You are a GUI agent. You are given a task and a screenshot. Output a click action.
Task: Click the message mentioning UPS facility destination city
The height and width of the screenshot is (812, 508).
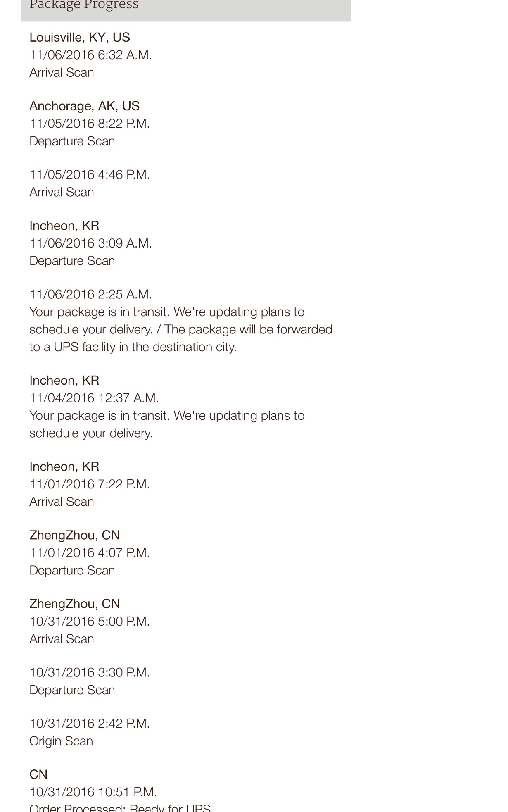[181, 329]
